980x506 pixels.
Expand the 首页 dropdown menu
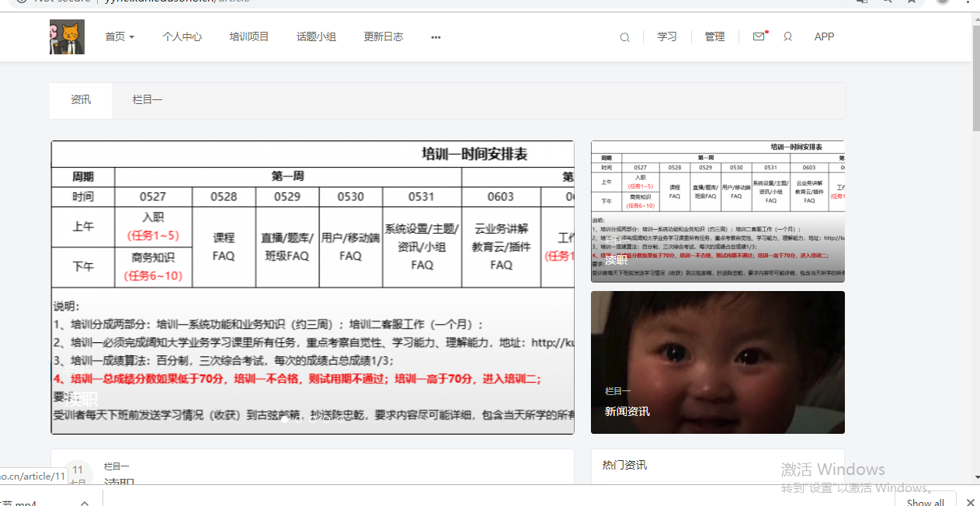[x=120, y=36]
